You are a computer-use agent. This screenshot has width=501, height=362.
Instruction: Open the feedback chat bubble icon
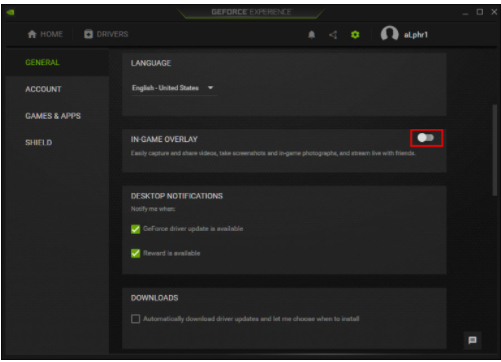(x=472, y=340)
